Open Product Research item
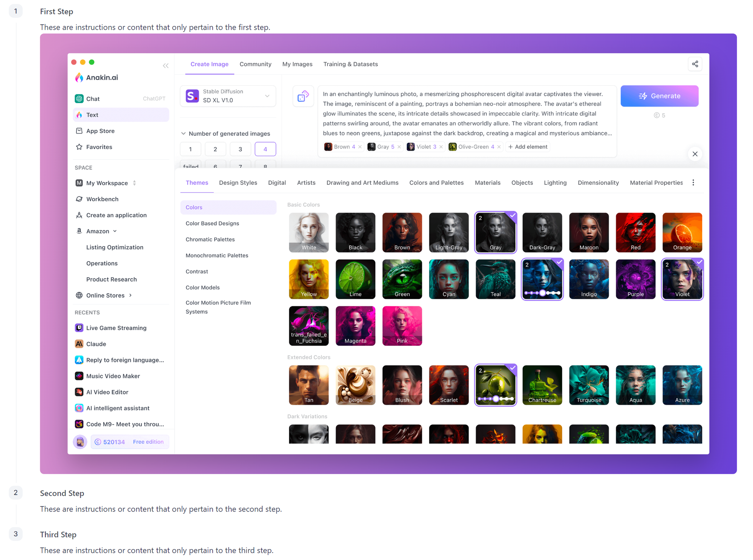The image size is (753, 560). click(x=111, y=279)
